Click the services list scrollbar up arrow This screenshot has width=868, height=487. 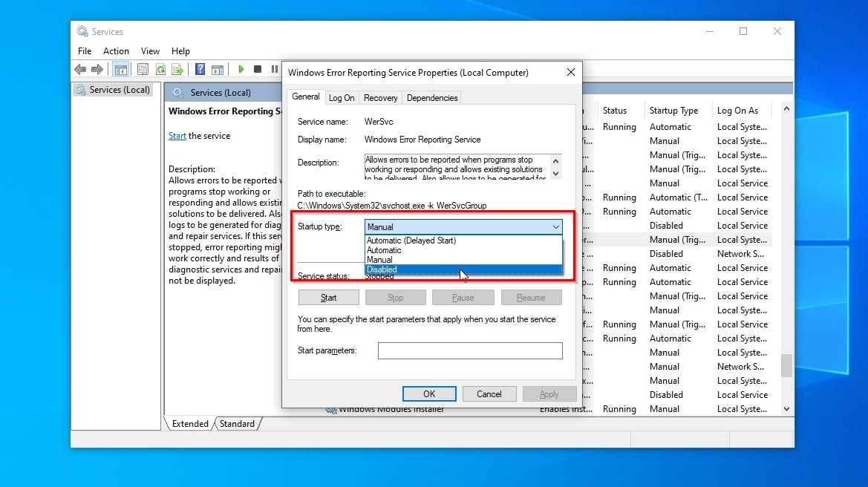(786, 109)
